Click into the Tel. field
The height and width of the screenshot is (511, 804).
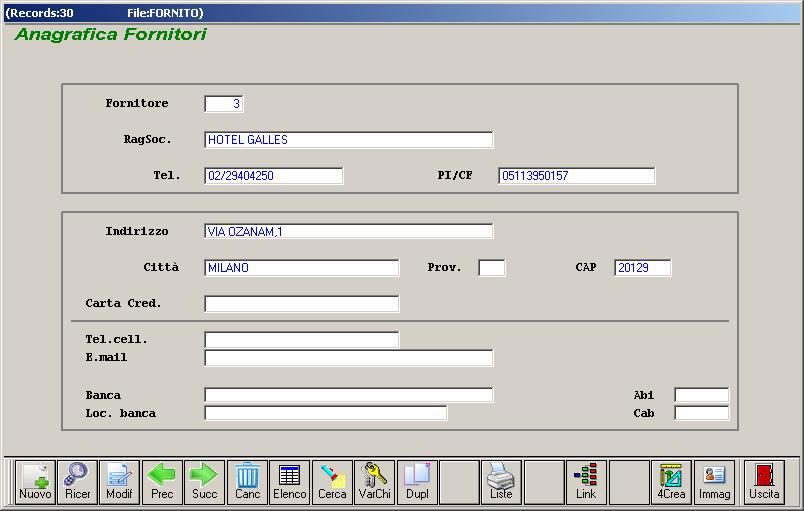274,176
